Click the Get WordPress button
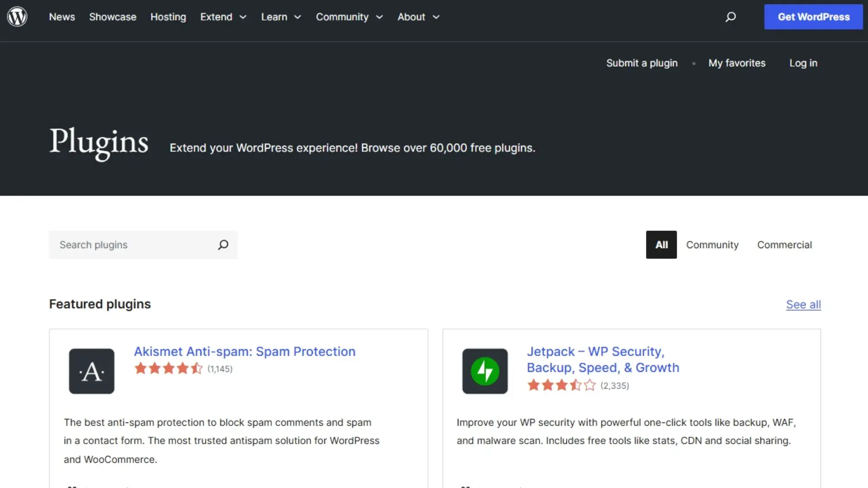The image size is (868, 488). coord(814,17)
